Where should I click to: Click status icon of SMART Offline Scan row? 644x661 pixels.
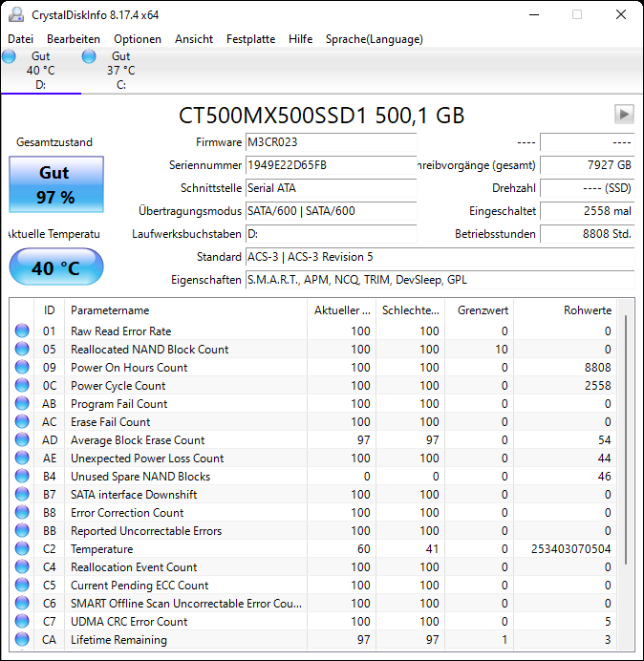point(22,603)
